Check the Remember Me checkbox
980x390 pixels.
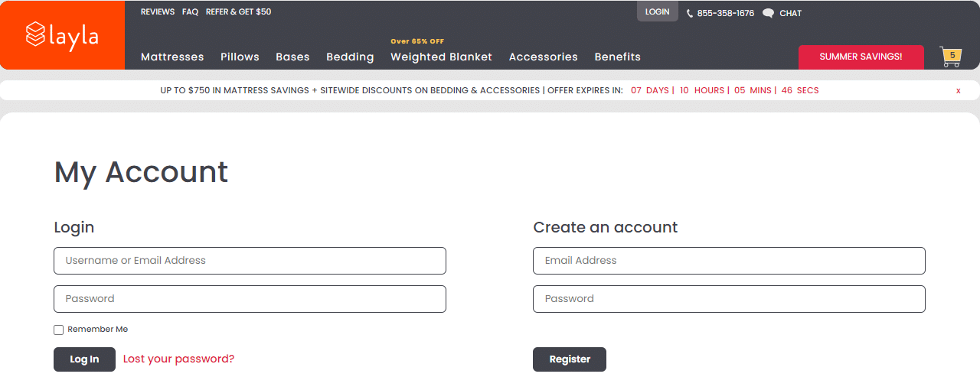59,330
